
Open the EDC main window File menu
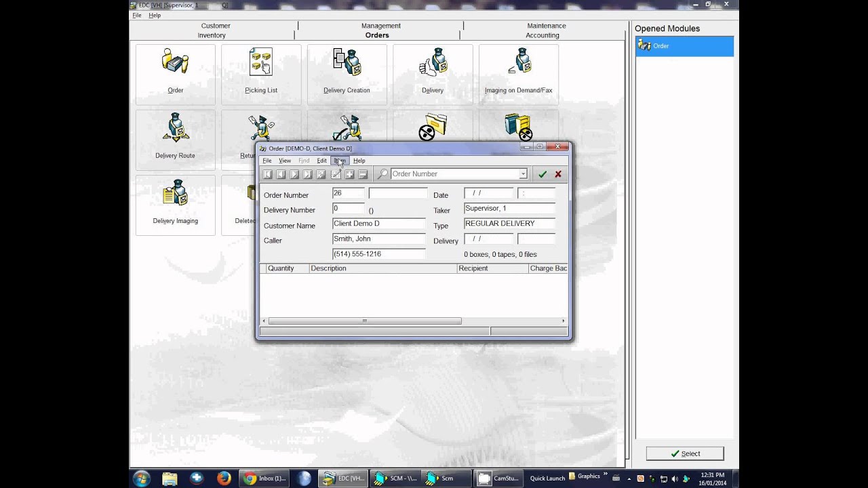click(x=137, y=15)
